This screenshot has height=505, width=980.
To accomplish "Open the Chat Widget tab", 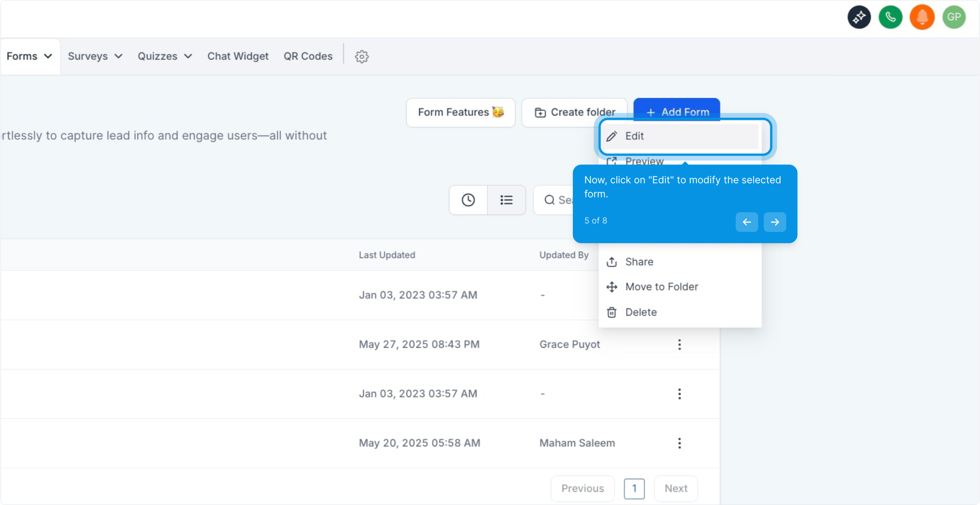I will (238, 56).
